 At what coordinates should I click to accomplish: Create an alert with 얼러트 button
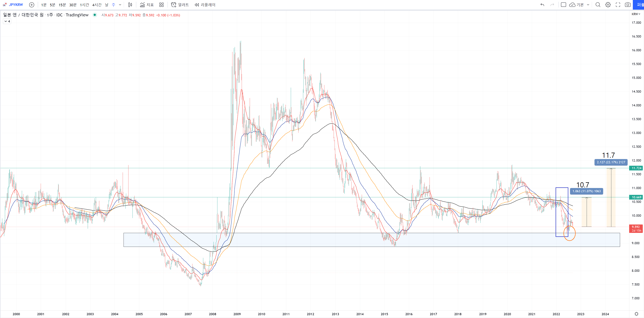(x=180, y=5)
